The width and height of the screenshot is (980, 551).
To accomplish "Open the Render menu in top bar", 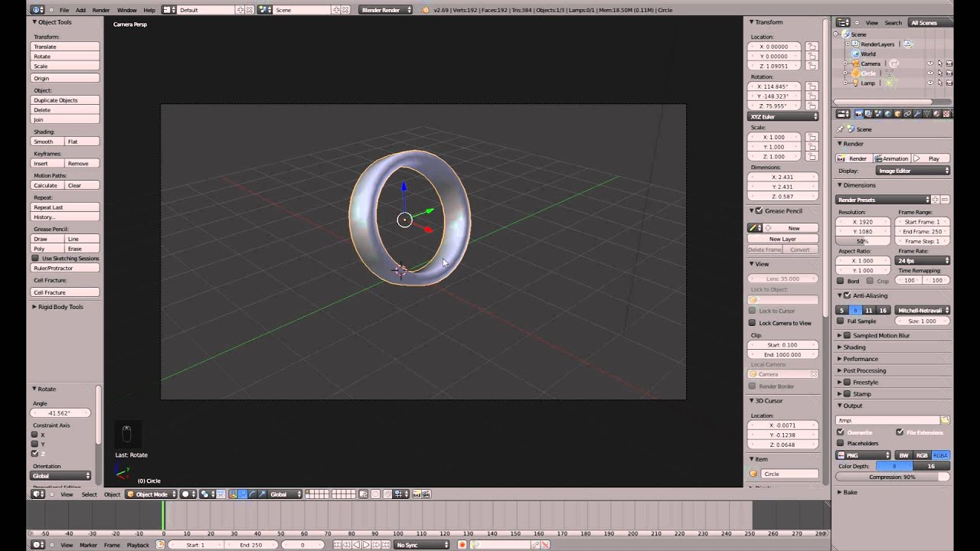I will point(101,10).
